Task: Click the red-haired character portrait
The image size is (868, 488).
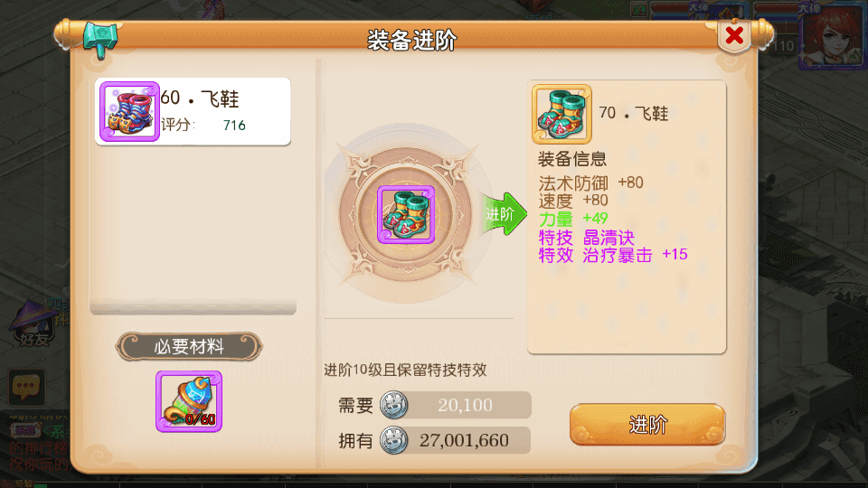Action: coord(833,36)
